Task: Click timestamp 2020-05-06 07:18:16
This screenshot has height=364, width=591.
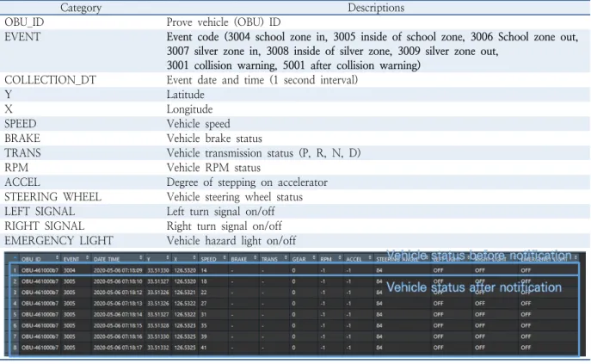Action: (x=118, y=336)
